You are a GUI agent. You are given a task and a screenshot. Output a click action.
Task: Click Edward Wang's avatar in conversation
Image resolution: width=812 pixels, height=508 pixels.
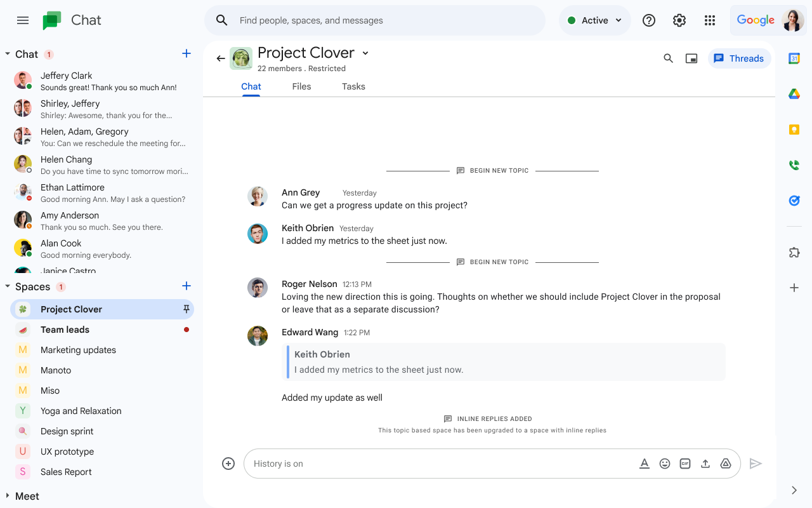(x=258, y=336)
